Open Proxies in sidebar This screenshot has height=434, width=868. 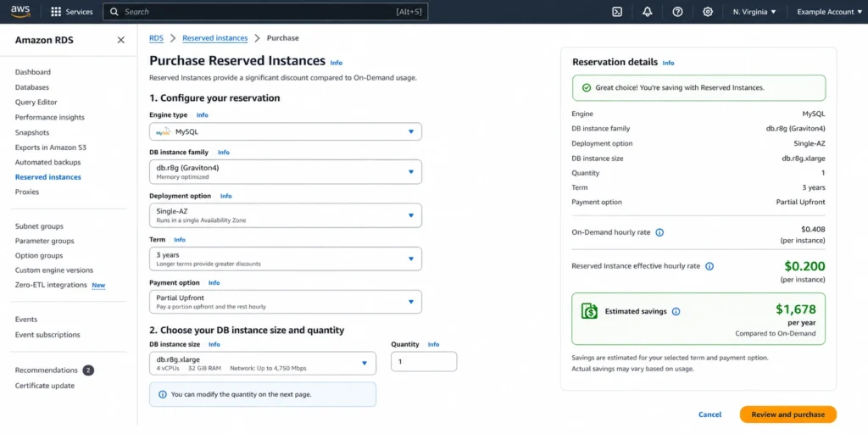[27, 192]
